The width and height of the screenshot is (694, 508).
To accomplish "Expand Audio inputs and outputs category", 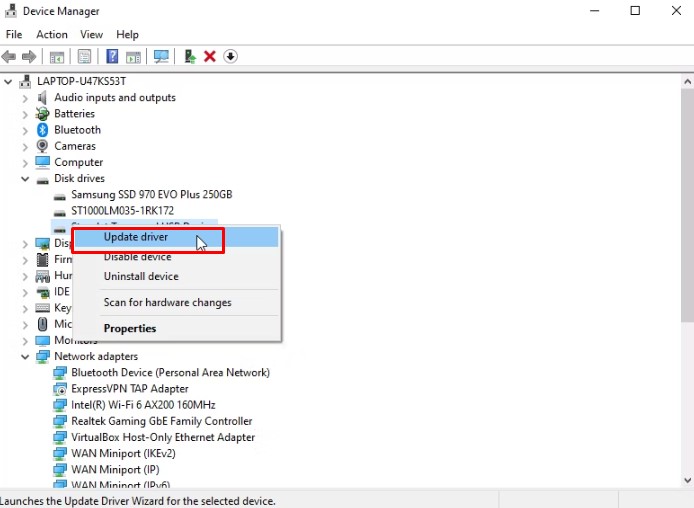I will (25, 98).
